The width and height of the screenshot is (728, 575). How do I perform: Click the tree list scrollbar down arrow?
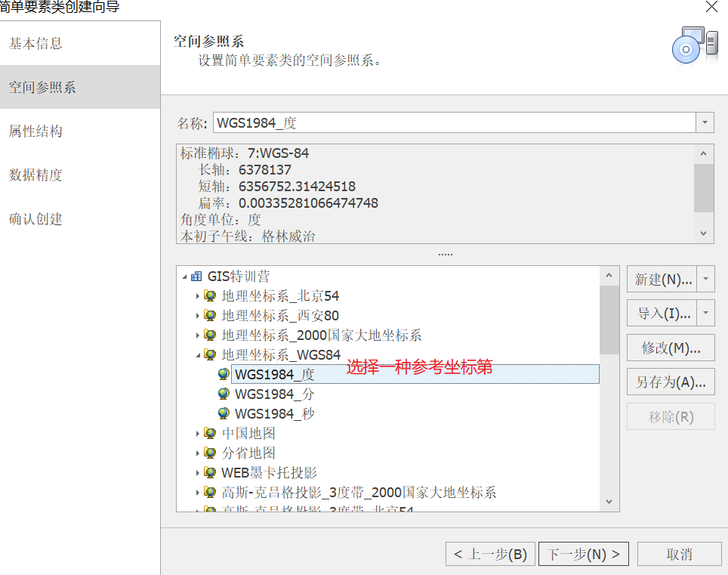[x=609, y=502]
